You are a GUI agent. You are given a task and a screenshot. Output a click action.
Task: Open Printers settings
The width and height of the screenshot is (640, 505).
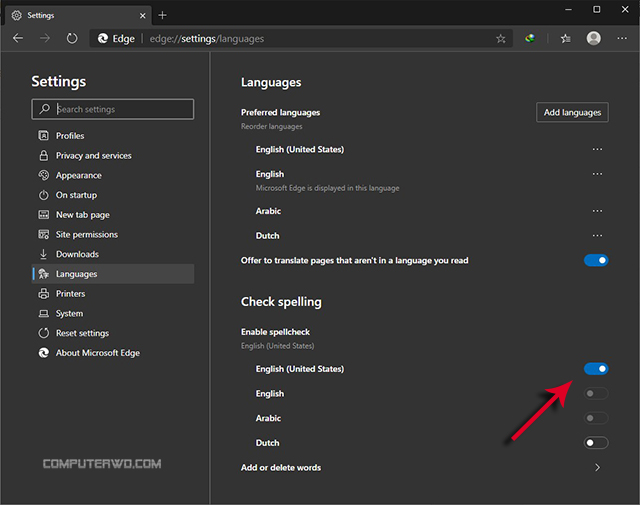pyautogui.click(x=113, y=294)
